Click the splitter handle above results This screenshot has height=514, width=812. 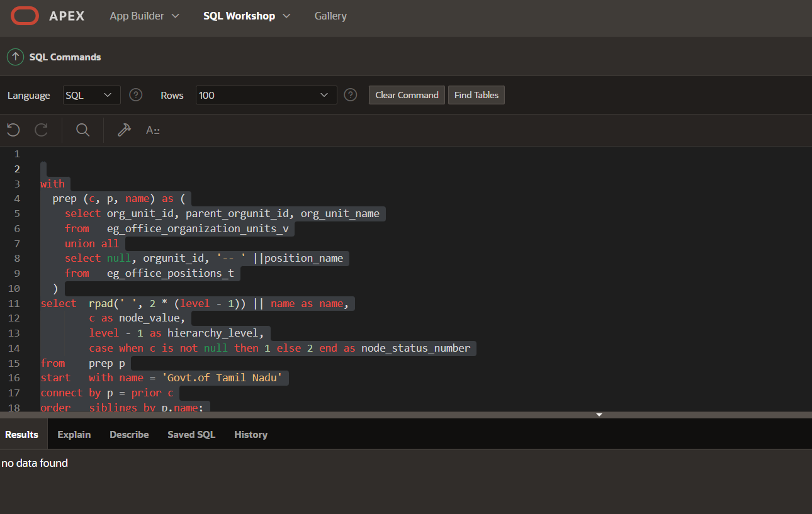(599, 415)
